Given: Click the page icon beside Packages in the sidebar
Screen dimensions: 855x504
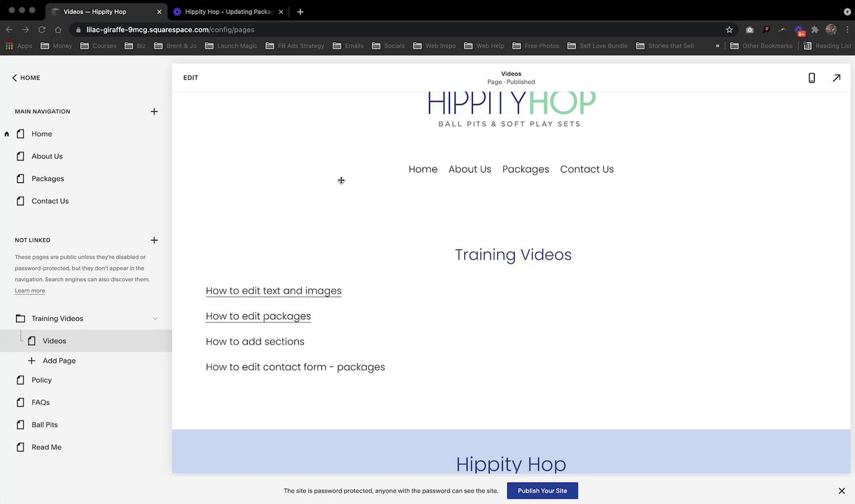Looking at the screenshot, I should (x=20, y=179).
